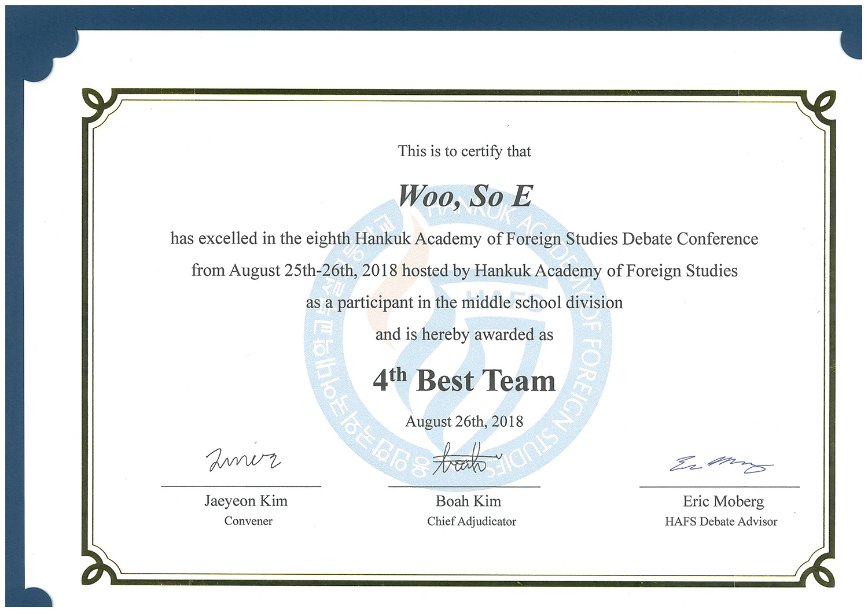Viewport: 868px width, 613px height.
Task: Click the "Convener" title text
Action: pos(248,521)
